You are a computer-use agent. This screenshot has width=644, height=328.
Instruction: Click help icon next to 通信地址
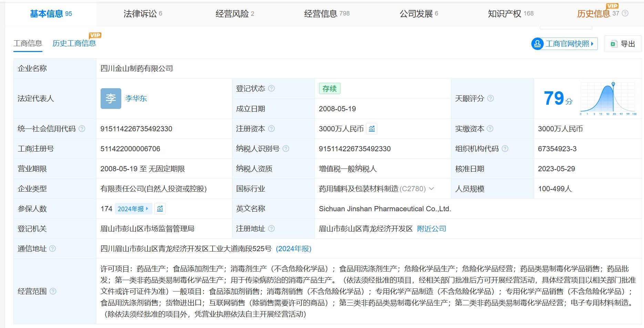coord(52,249)
